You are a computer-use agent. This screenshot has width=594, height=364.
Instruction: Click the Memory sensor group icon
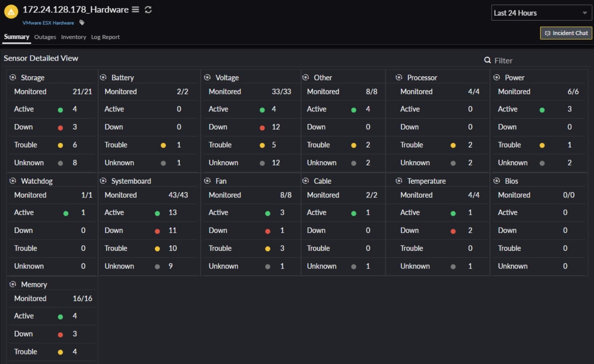click(x=13, y=285)
